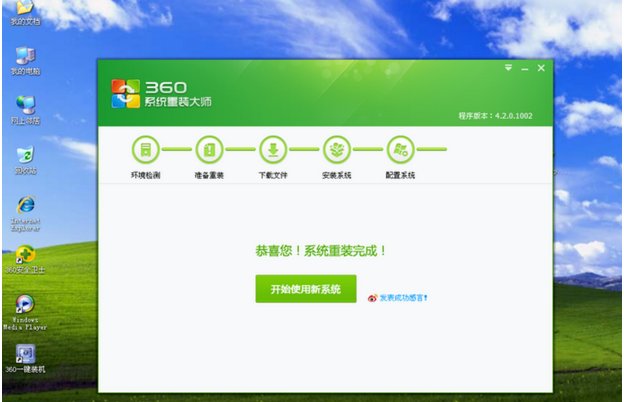Click the 准备重装 step icon
The image size is (624, 402).
[x=209, y=151]
